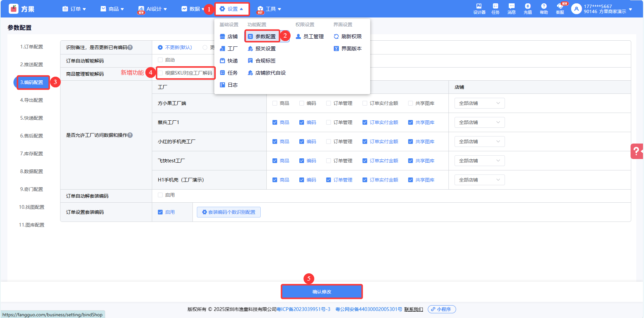
Task: Open the 充值 recharge icon
Action: (x=527, y=8)
